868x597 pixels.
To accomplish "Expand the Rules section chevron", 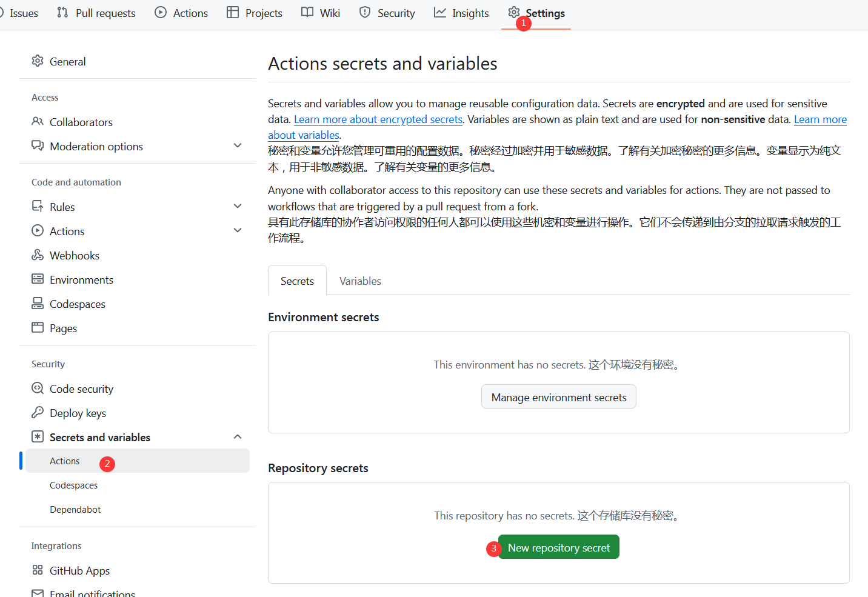I will (x=238, y=206).
